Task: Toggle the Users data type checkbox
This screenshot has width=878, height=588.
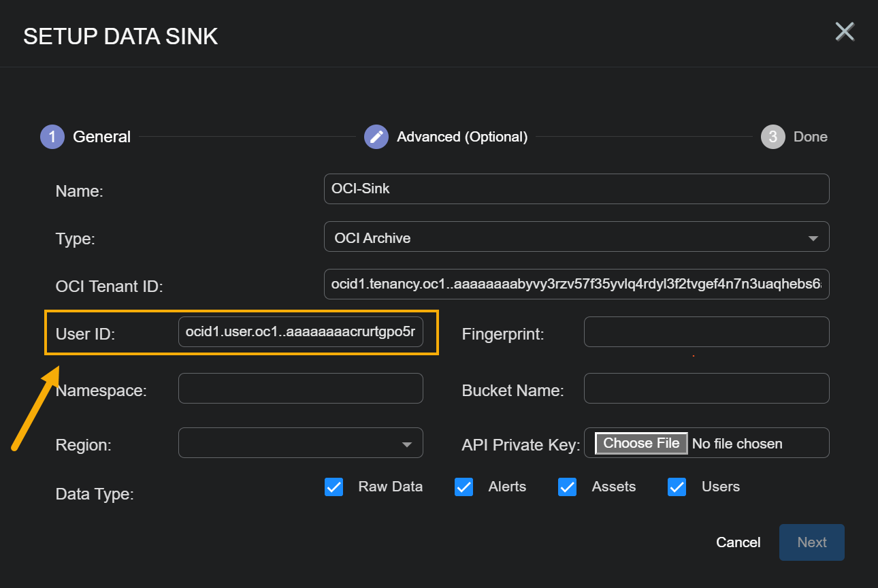Action: (x=677, y=487)
